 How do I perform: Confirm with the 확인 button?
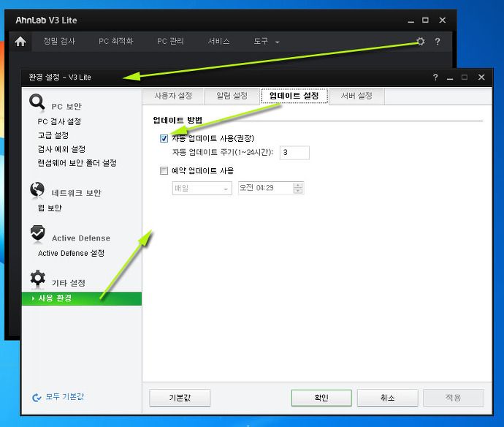(321, 398)
